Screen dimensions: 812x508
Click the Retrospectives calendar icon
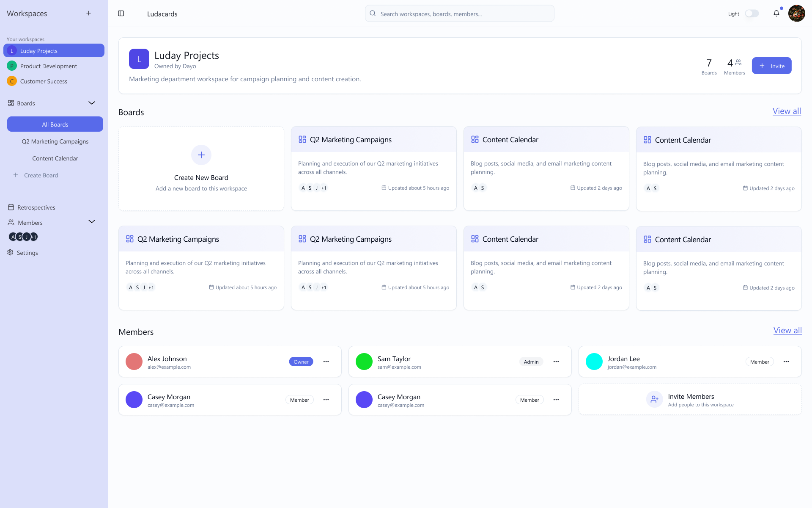coord(11,207)
